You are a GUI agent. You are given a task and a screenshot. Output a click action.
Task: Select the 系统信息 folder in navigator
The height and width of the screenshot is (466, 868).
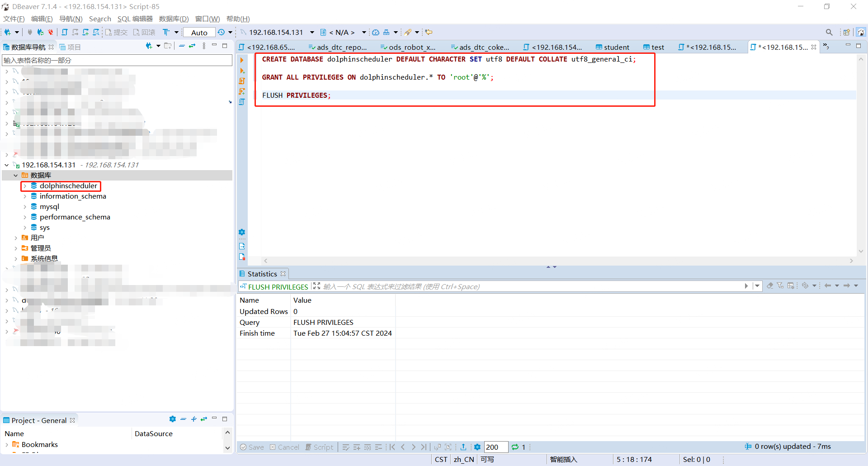[44, 259]
